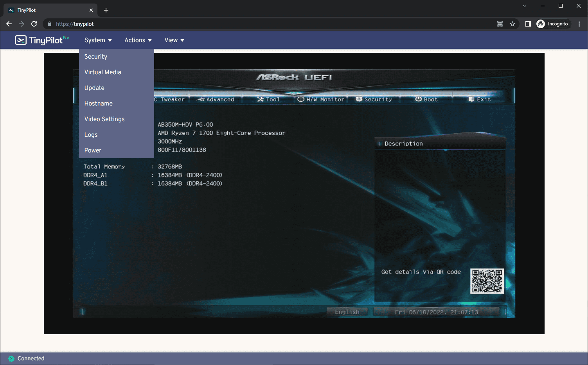
Task: Switch to the Boot BIOS tab
Action: pyautogui.click(x=426, y=99)
